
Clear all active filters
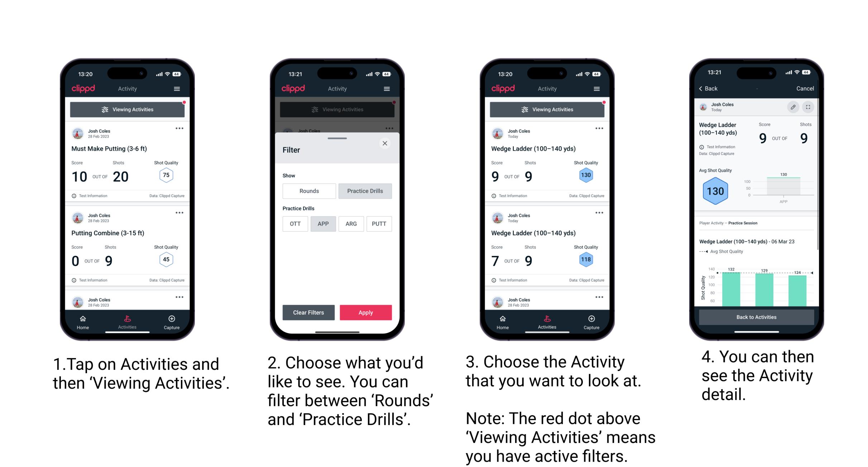(x=307, y=312)
